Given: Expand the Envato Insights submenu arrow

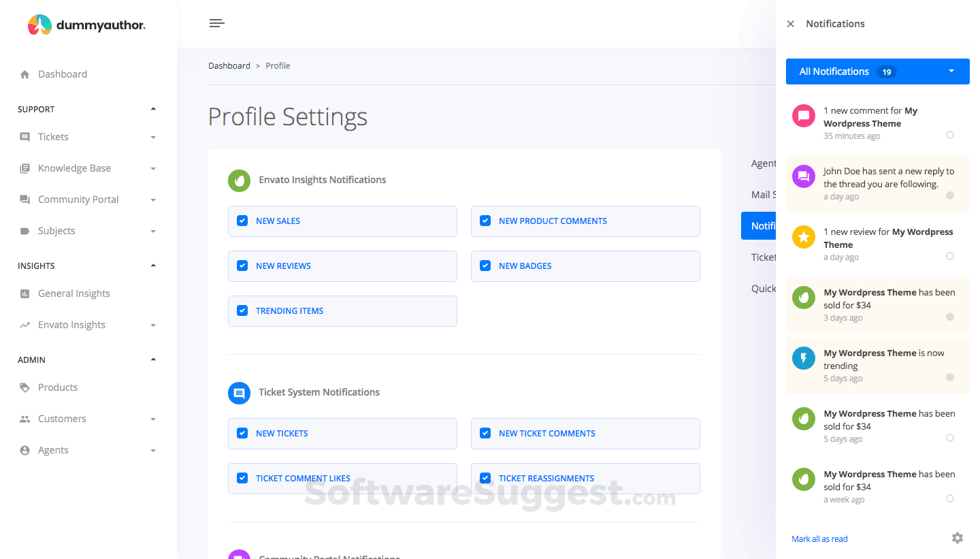Looking at the screenshot, I should [x=153, y=325].
